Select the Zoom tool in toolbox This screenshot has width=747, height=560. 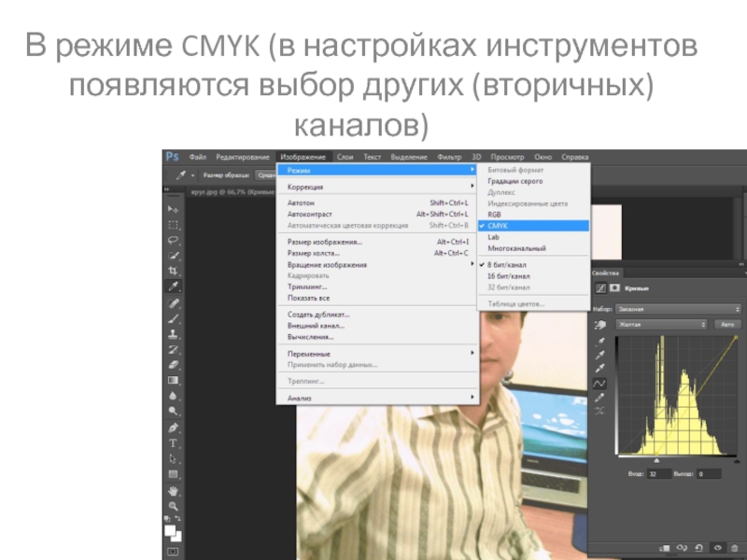[x=173, y=506]
